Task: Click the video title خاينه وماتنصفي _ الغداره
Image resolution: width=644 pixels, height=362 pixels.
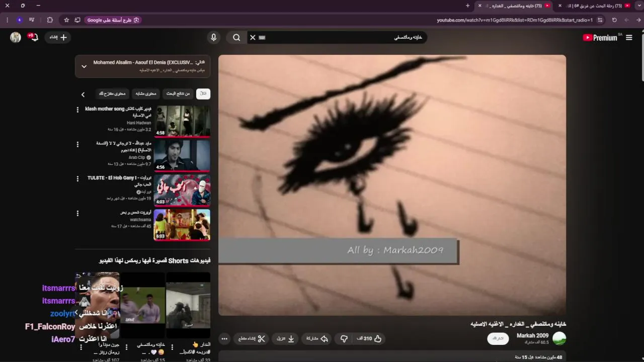Action: [x=518, y=324]
